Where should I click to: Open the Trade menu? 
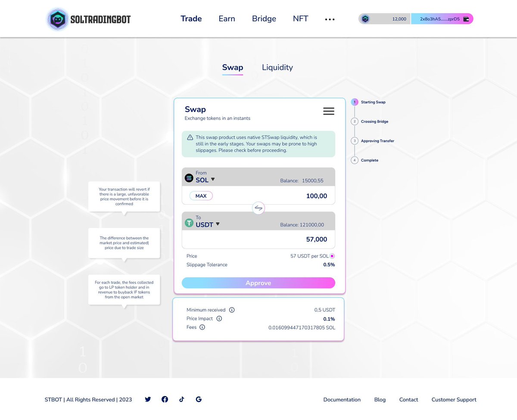[x=191, y=19]
